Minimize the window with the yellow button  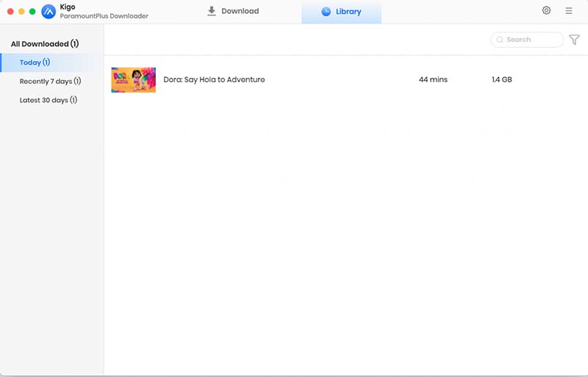(21, 12)
